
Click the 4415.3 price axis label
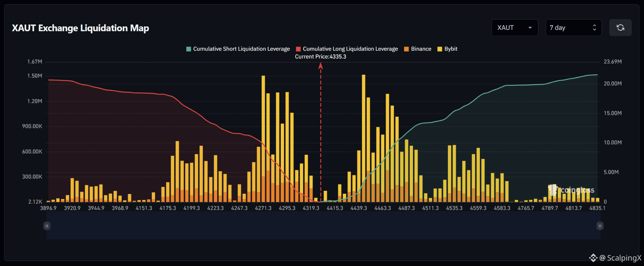tap(335, 208)
